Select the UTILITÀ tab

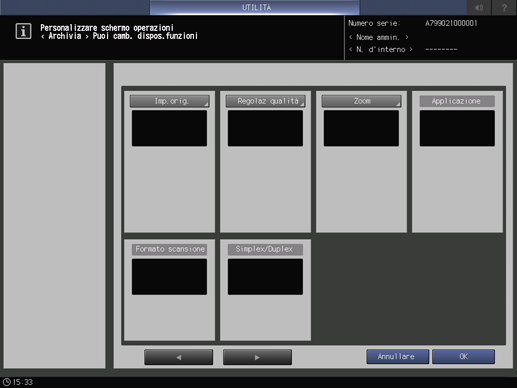click(x=255, y=7)
